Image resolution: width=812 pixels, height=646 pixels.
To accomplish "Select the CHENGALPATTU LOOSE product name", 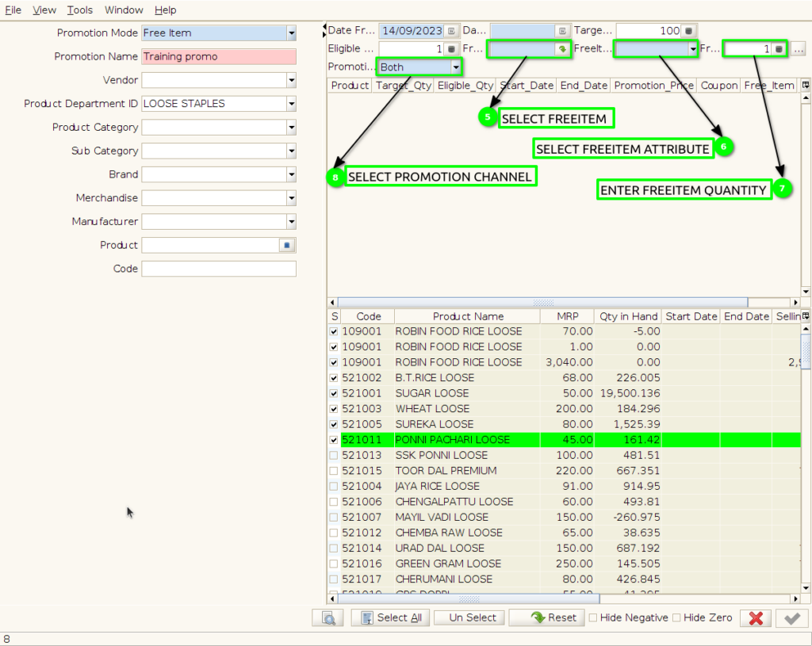I will pyautogui.click(x=454, y=502).
